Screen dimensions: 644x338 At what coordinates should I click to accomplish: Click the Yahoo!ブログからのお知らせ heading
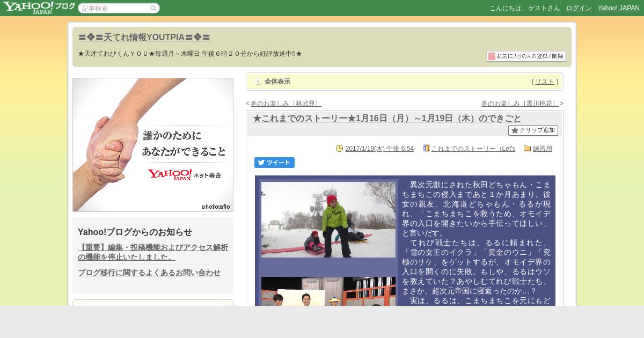pos(135,232)
